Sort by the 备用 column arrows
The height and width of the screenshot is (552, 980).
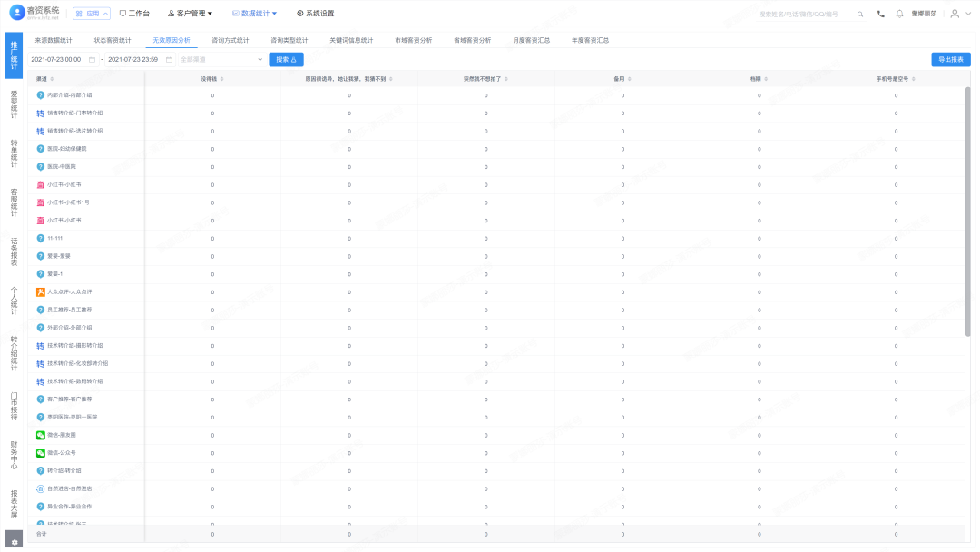point(630,79)
